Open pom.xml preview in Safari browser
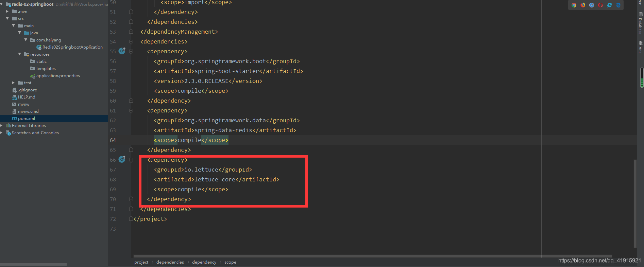 [592, 5]
